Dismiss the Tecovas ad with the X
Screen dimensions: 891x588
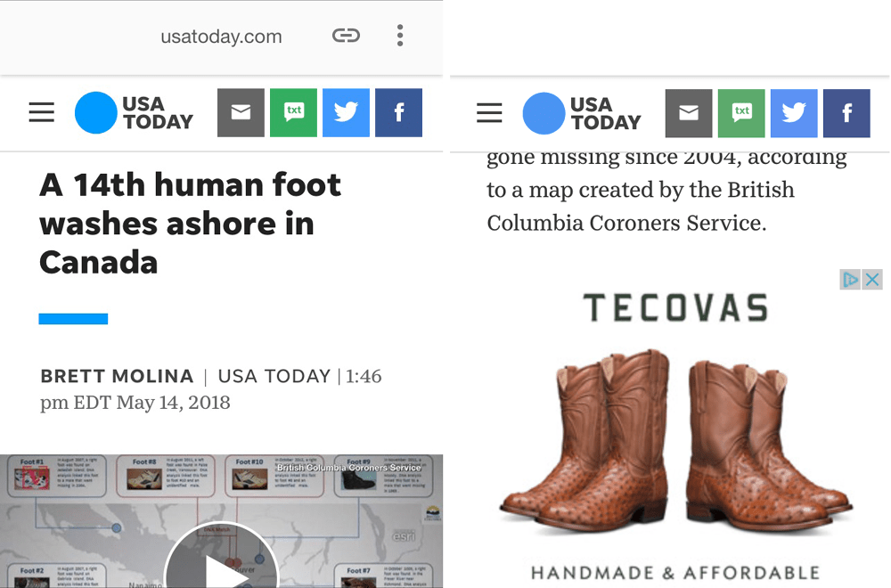[871, 279]
